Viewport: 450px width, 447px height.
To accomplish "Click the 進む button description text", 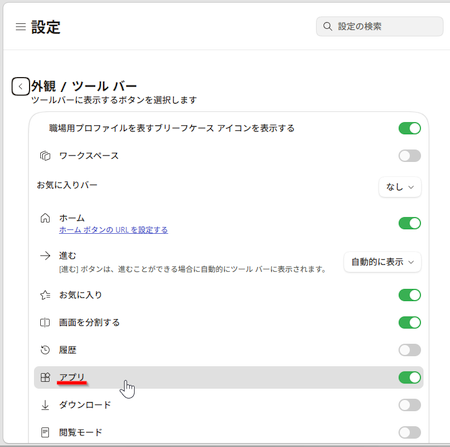I will click(192, 269).
